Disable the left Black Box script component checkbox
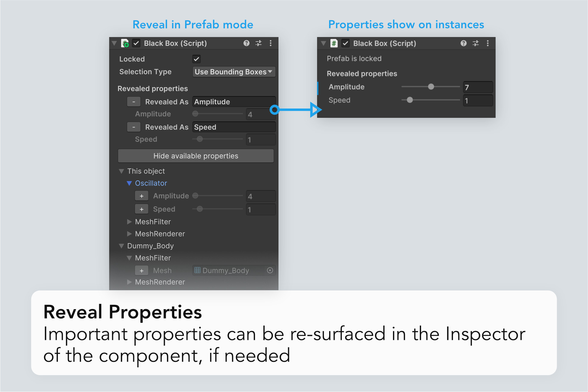 pyautogui.click(x=136, y=43)
